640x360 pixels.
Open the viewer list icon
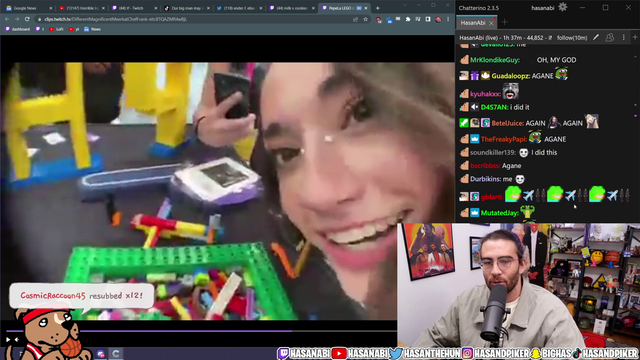click(x=609, y=38)
